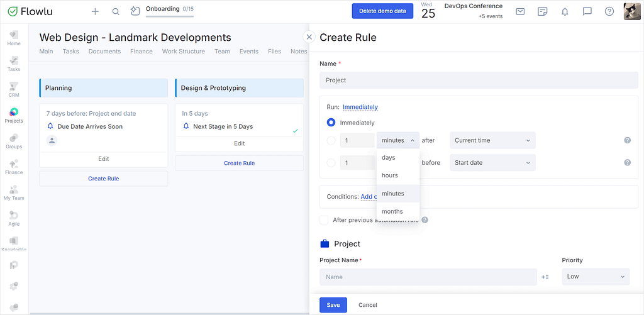Switch to the Events tab
The image size is (644, 315).
click(249, 52)
